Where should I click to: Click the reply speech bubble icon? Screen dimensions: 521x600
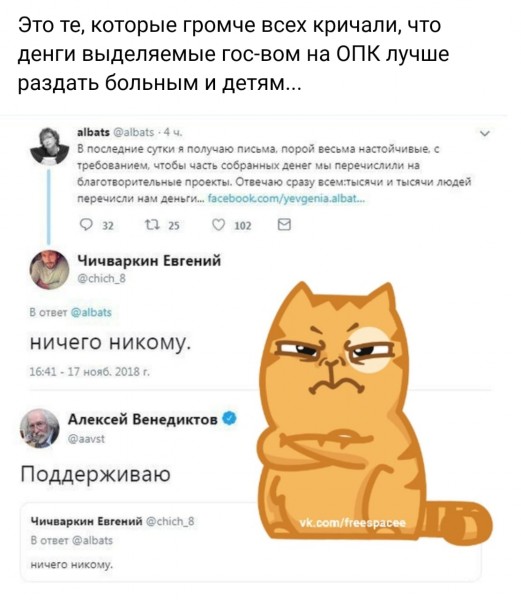pos(86,225)
